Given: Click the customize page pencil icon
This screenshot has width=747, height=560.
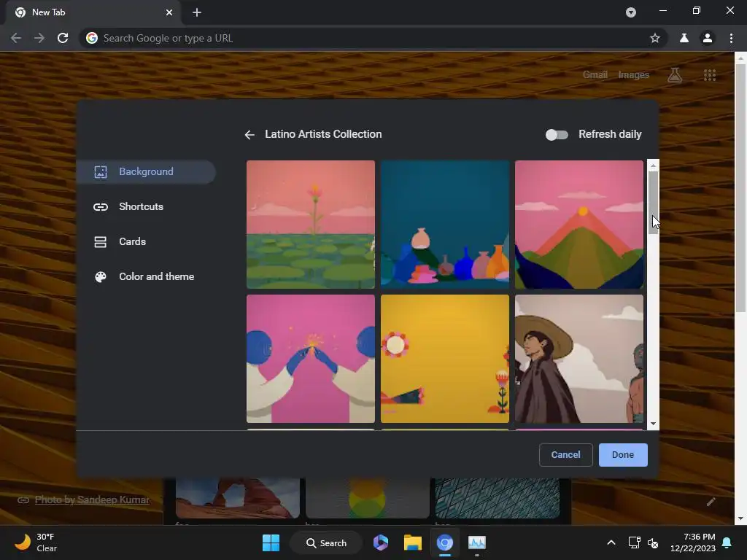Looking at the screenshot, I should tap(711, 502).
